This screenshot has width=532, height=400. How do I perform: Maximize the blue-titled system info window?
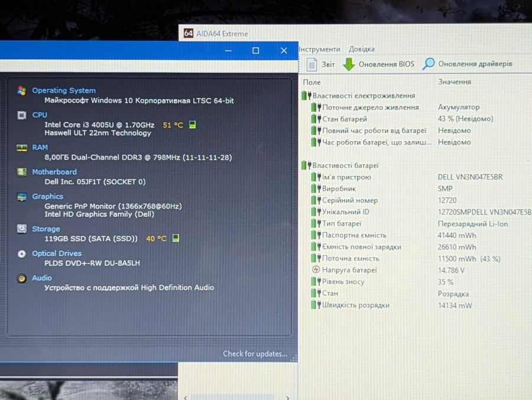(256, 51)
